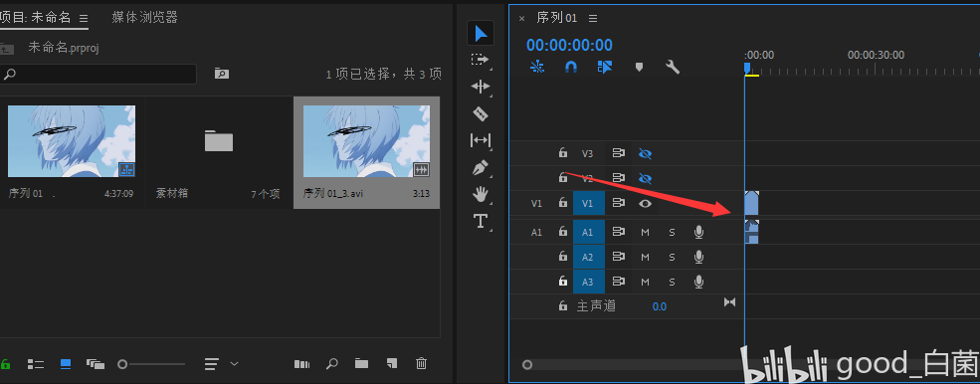This screenshot has width=980, height=384.
Task: Click A1 source patching indicator
Action: (536, 232)
